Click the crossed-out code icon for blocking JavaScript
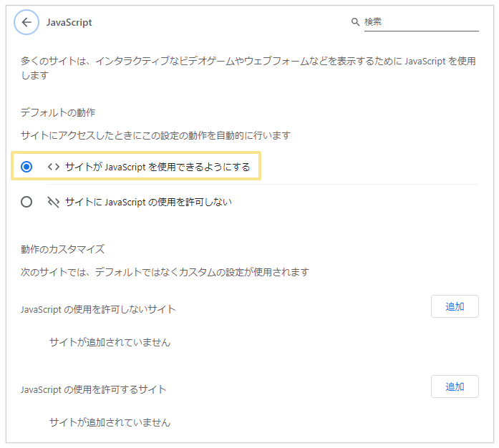 click(53, 203)
